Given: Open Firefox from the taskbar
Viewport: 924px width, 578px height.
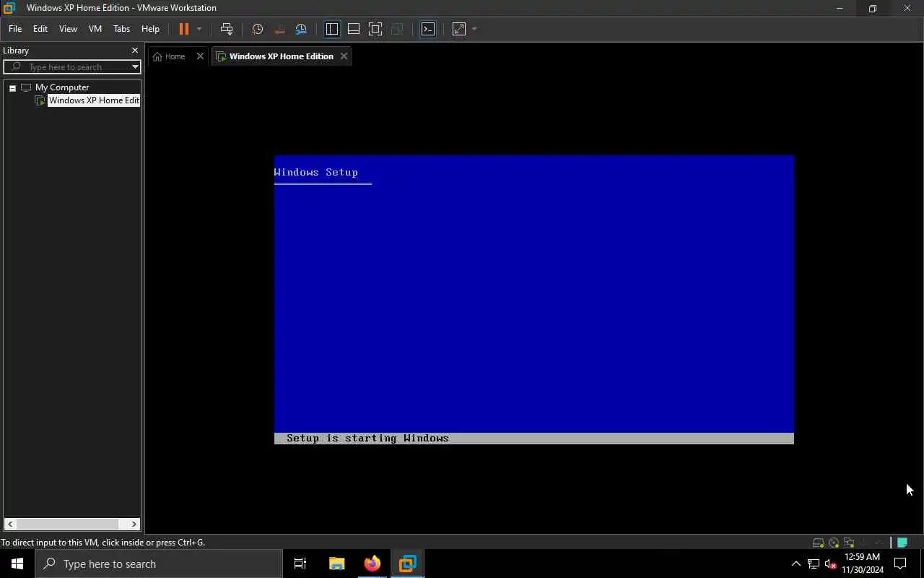Looking at the screenshot, I should tap(372, 564).
